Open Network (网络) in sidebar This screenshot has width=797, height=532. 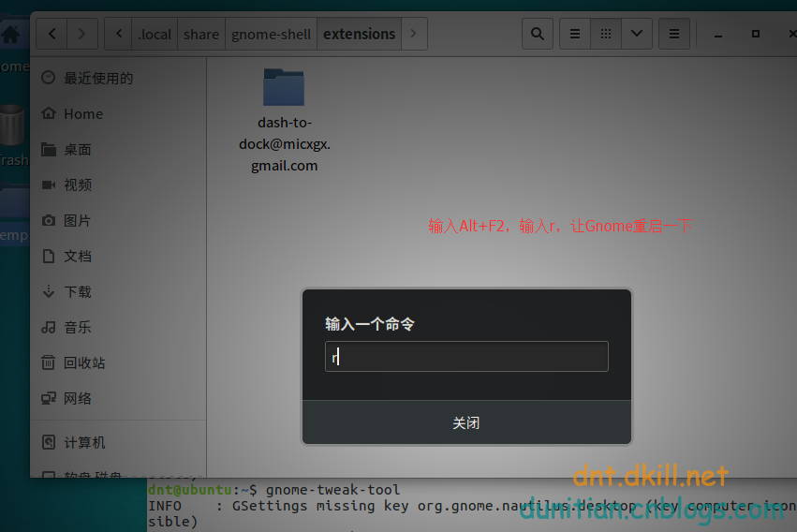118,398
